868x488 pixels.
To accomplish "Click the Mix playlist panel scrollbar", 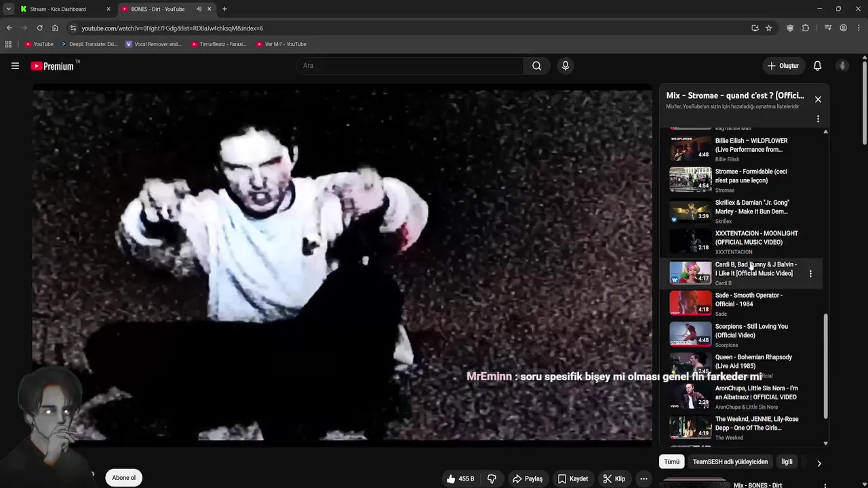I will 825,366.
